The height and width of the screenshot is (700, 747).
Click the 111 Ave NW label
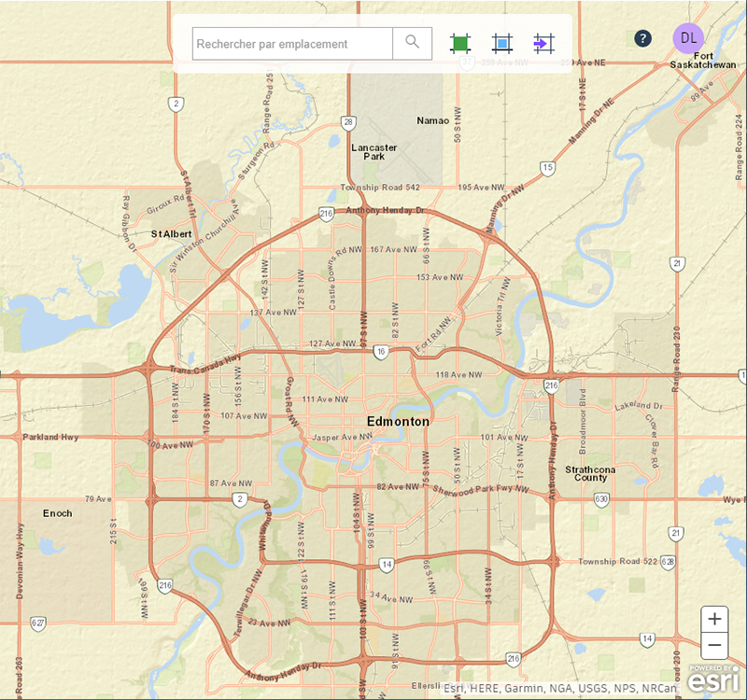325,399
